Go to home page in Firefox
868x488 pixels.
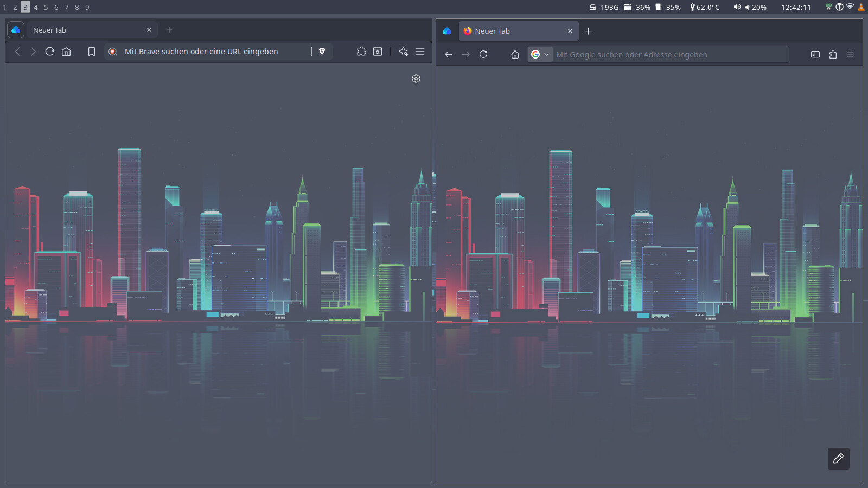(x=515, y=54)
